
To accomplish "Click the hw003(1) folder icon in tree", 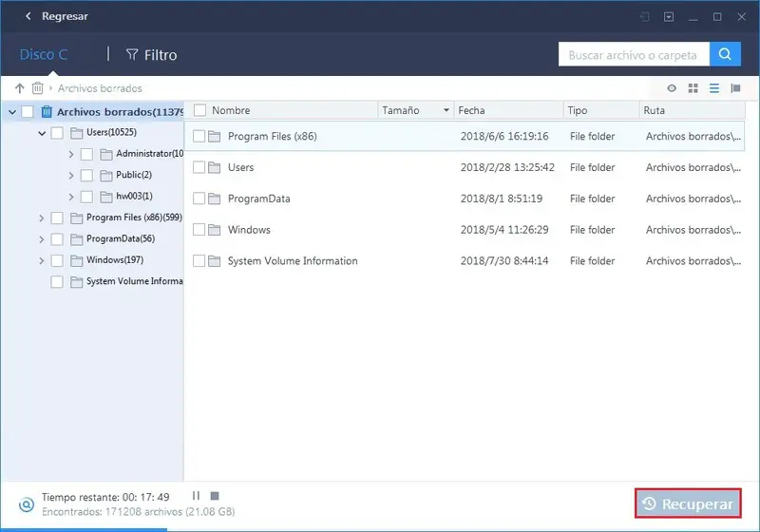I will 106,197.
